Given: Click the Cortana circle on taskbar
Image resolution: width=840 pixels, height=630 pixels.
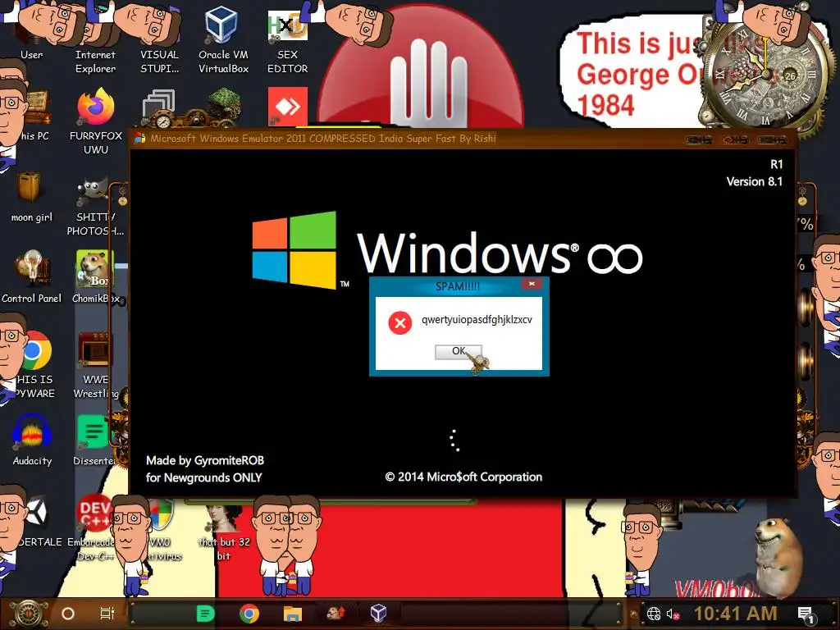Looking at the screenshot, I should coord(68,614).
